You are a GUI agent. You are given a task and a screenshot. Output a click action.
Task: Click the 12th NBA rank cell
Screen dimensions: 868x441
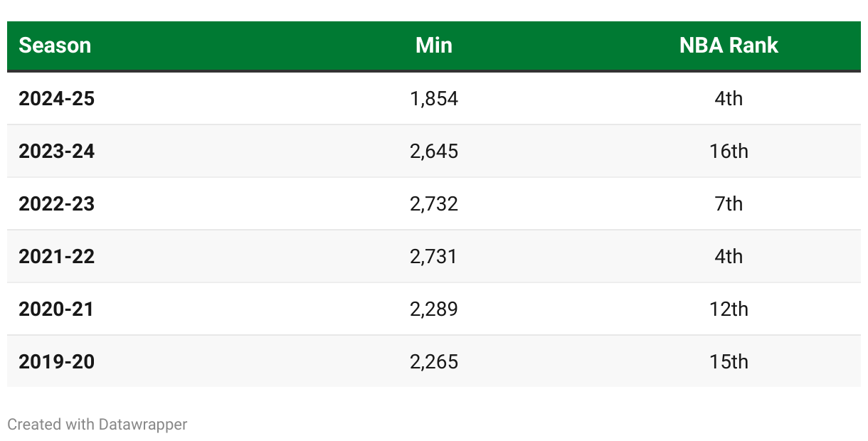tap(729, 309)
